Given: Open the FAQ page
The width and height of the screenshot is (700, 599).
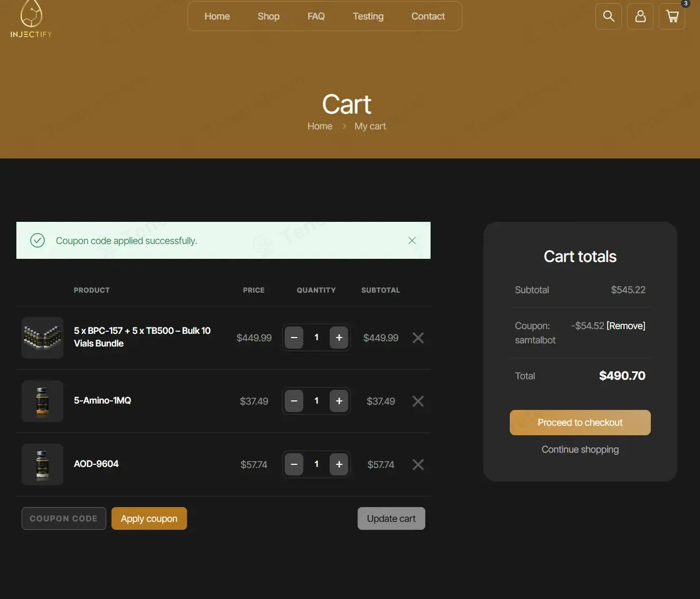Looking at the screenshot, I should tap(316, 16).
